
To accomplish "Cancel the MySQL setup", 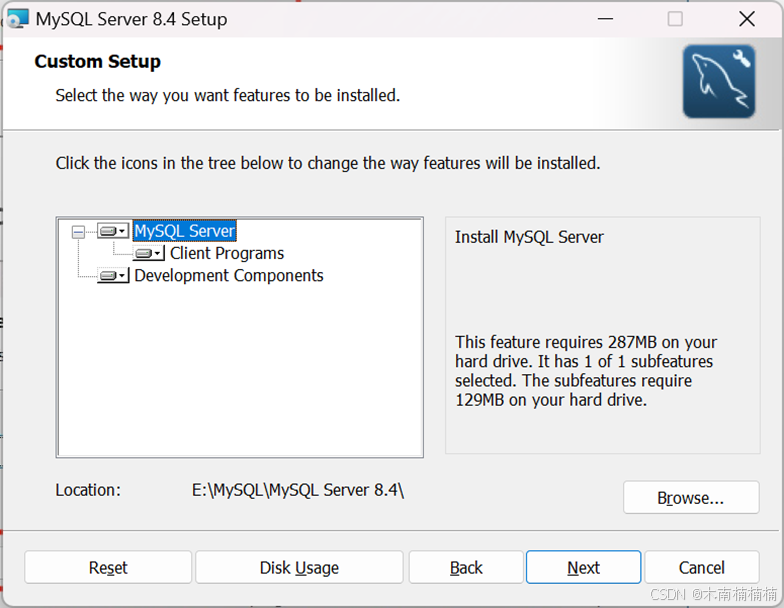I will coord(702,568).
